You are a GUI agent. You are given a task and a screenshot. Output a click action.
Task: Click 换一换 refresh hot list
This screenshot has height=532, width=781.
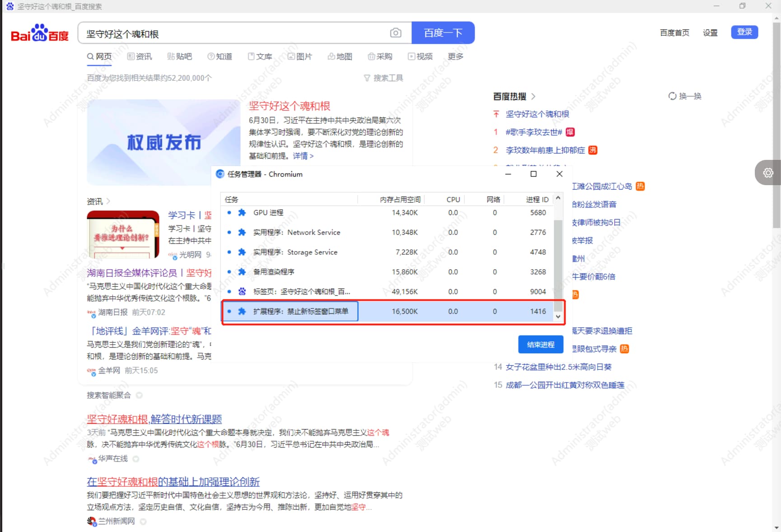tap(685, 96)
